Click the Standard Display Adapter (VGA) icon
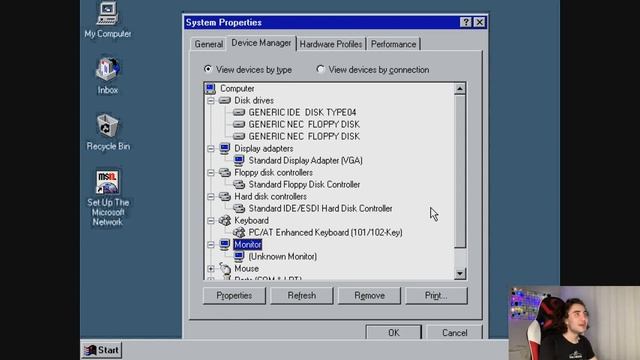640x360 pixels. (239, 160)
